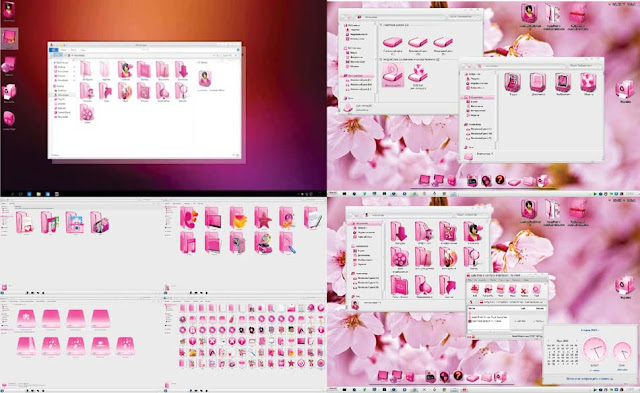Screen dimensions: 640x393
Task: Open the Videos library in the libraries window
Action: [x=512, y=82]
